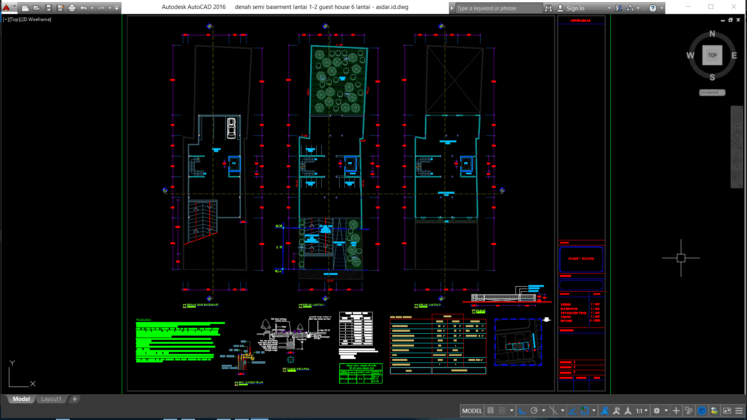Click the Undo arrow icon
The height and width of the screenshot is (420, 747).
pyautogui.click(x=86, y=8)
